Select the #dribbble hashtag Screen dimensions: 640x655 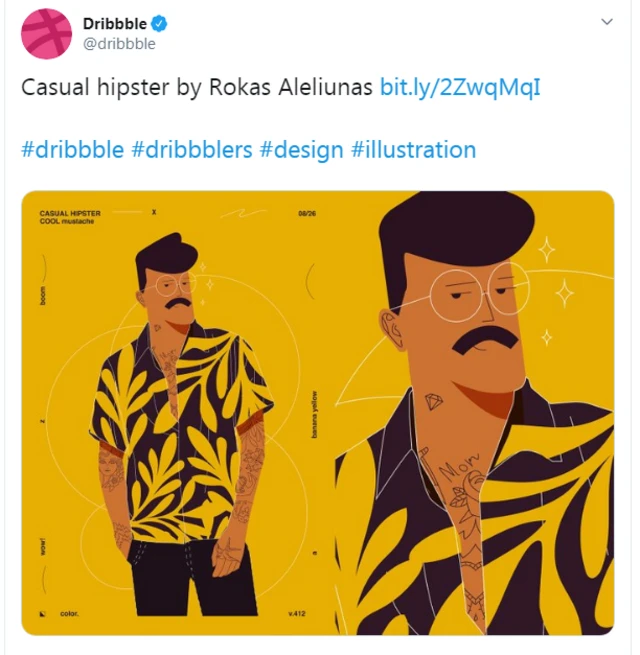(x=72, y=150)
